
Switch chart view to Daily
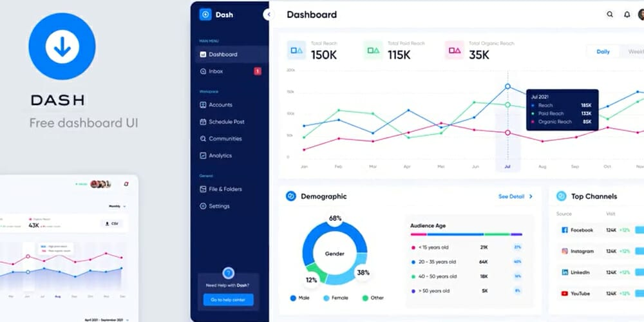tap(603, 52)
